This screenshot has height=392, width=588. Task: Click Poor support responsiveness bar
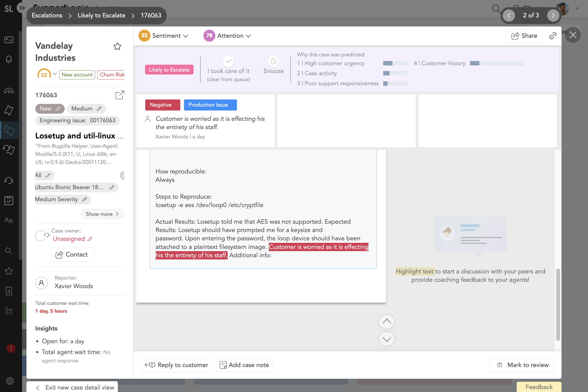coord(395,84)
